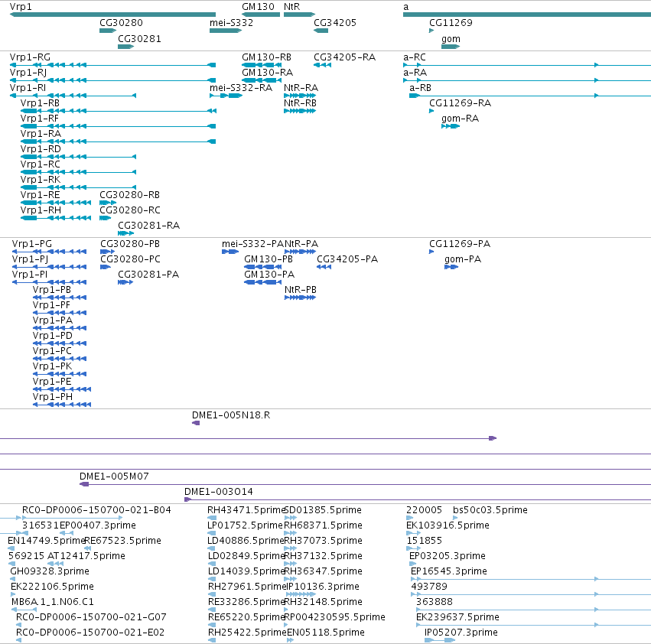
Task: Select EST MB6A.1_1.N06.C1
Action: click(24, 610)
